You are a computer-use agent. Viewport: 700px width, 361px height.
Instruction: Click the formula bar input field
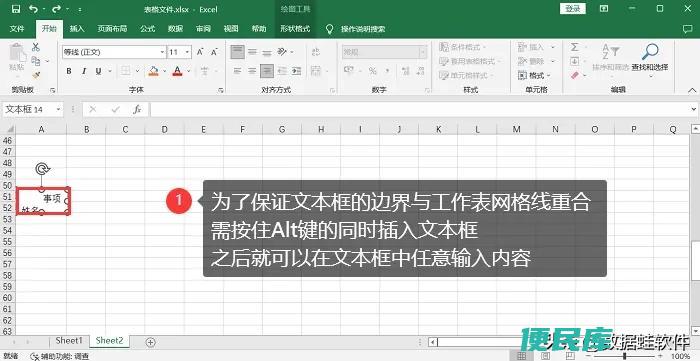coord(421,109)
